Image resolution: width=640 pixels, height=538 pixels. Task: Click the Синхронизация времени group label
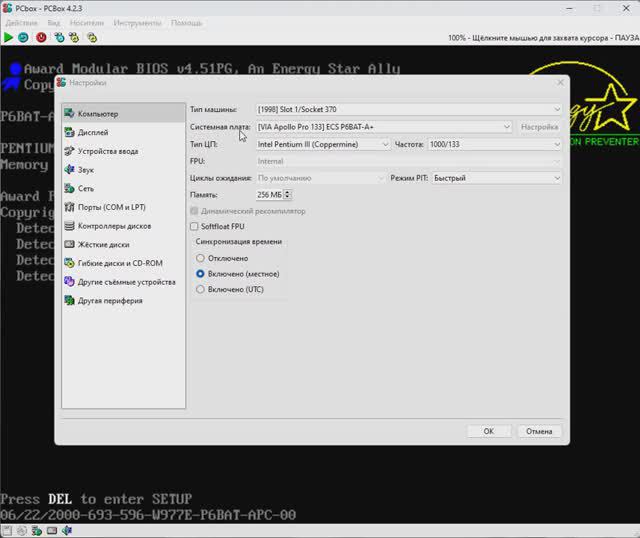click(x=238, y=242)
